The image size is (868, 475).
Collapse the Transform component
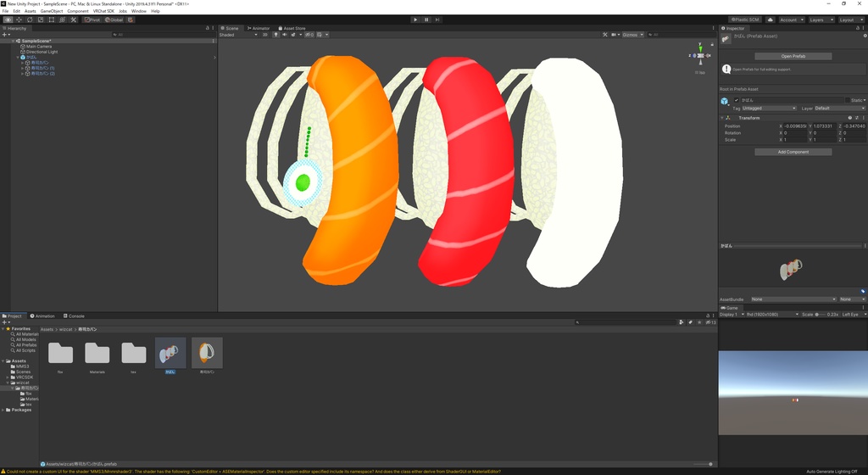722,118
